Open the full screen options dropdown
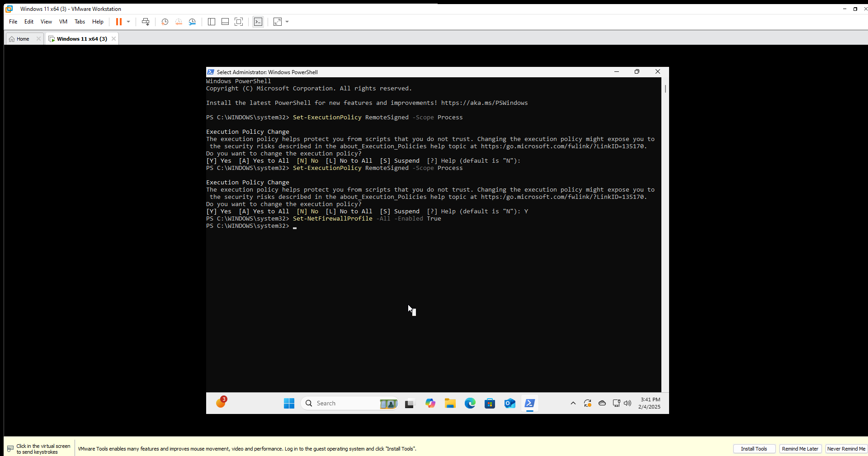868x456 pixels. [287, 21]
